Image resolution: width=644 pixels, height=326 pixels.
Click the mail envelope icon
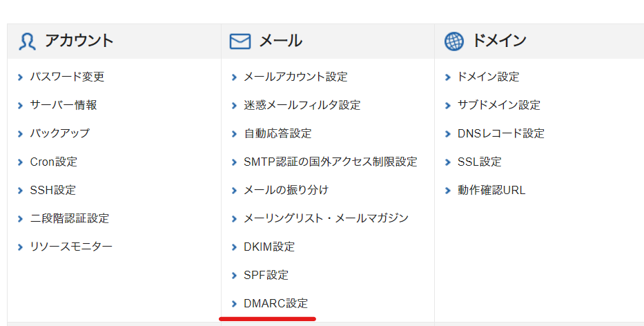(x=240, y=41)
